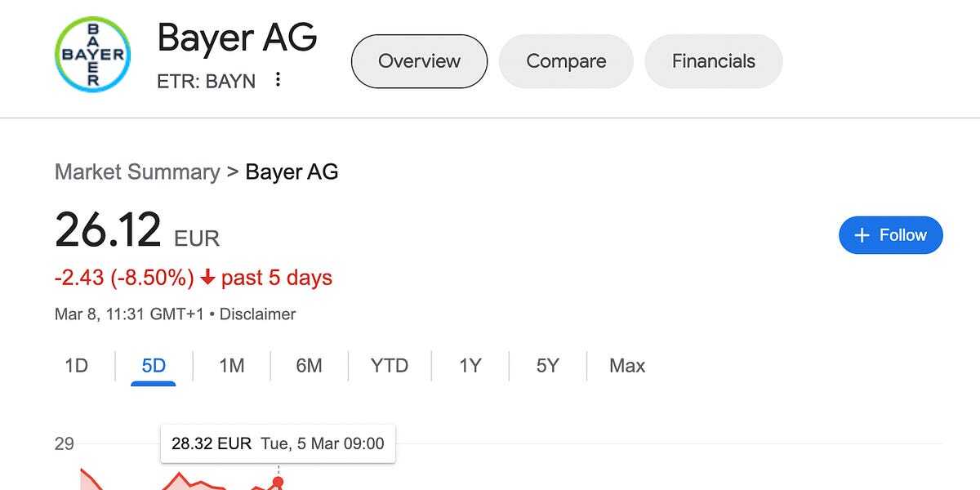
Task: Open the three-dot menu beside ETR: BAYN
Action: pos(278,80)
